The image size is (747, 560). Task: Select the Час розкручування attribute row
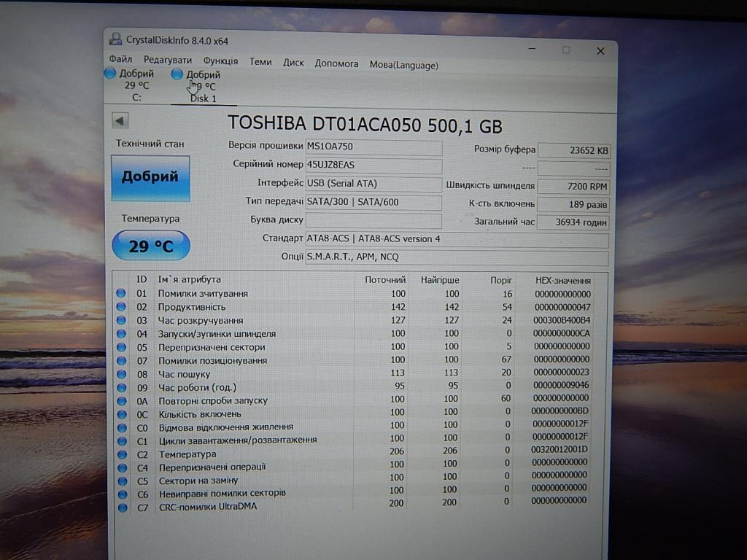tap(354, 321)
